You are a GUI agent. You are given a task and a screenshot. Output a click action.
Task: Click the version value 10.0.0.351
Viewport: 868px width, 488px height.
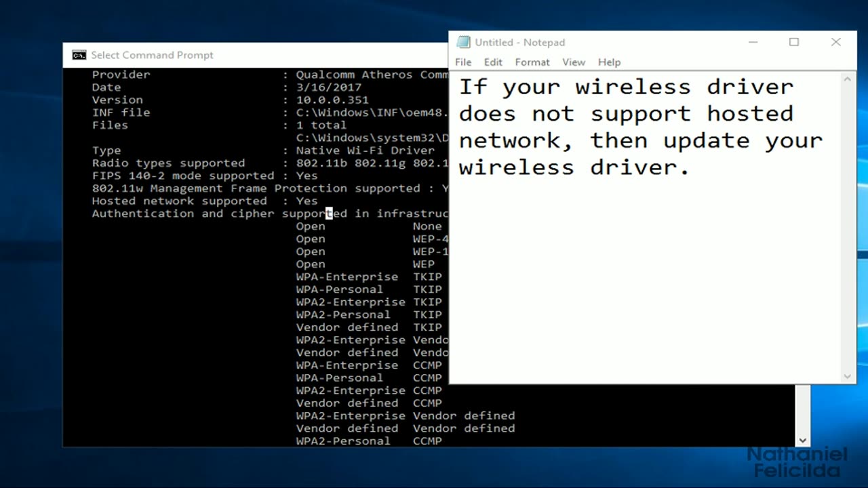point(332,100)
